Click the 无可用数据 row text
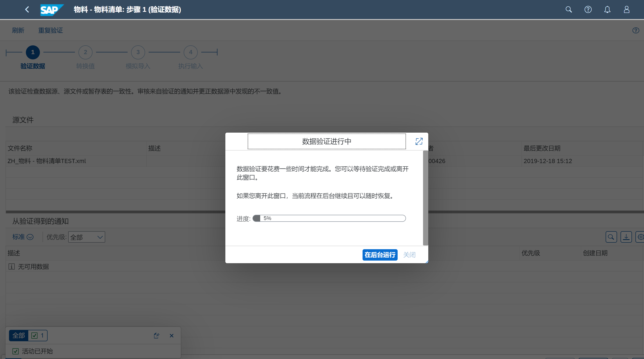Image resolution: width=644 pixels, height=359 pixels. (34, 267)
